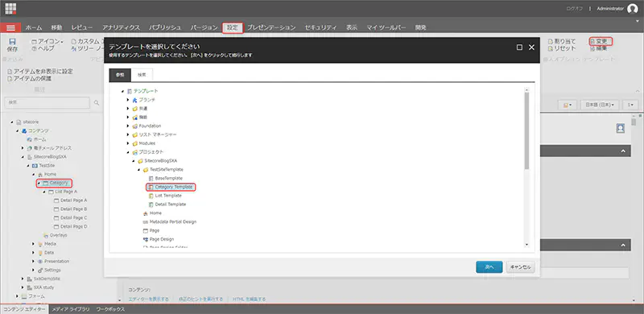
Task: Click the List Template icon
Action: 151,196
